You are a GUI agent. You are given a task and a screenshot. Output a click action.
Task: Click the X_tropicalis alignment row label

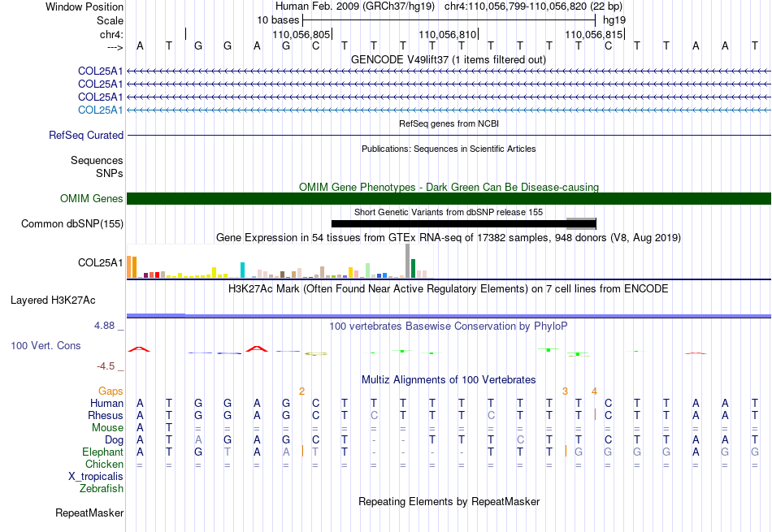(x=96, y=477)
